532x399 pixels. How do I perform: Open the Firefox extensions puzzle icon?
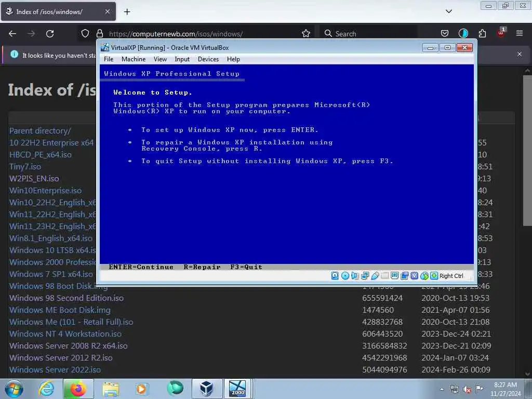tap(482, 33)
